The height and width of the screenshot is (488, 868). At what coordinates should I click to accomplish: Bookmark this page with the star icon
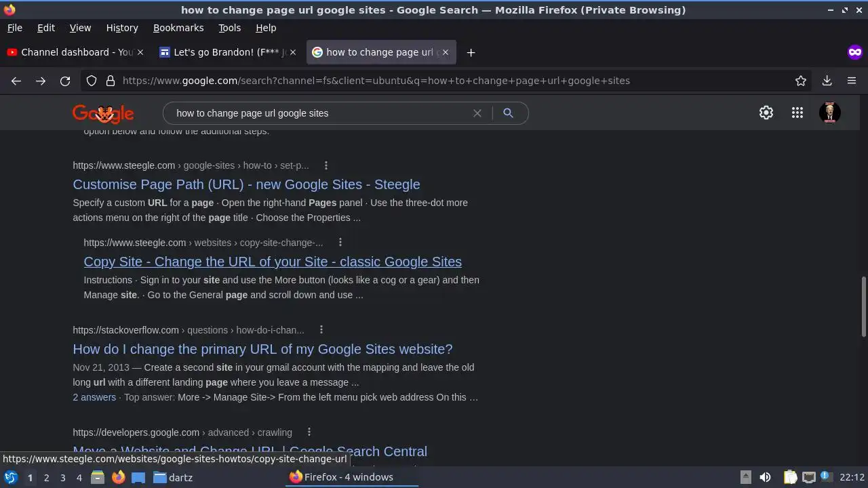click(801, 81)
